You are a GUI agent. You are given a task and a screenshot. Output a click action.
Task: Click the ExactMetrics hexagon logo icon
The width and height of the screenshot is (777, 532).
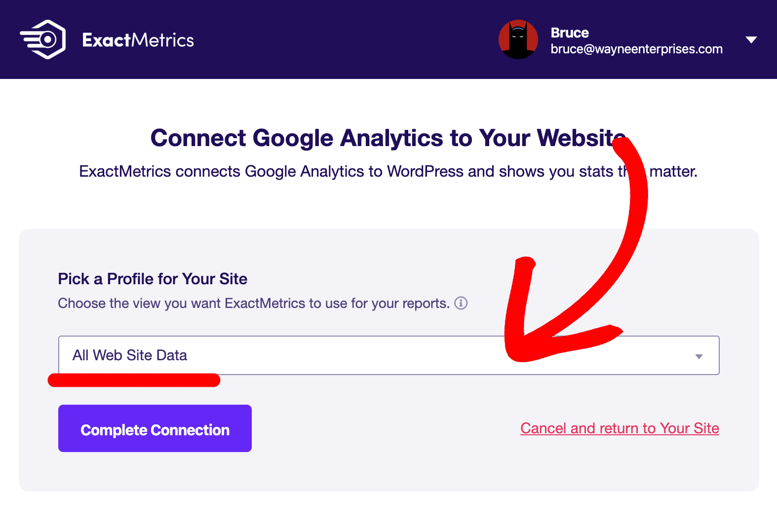click(43, 39)
